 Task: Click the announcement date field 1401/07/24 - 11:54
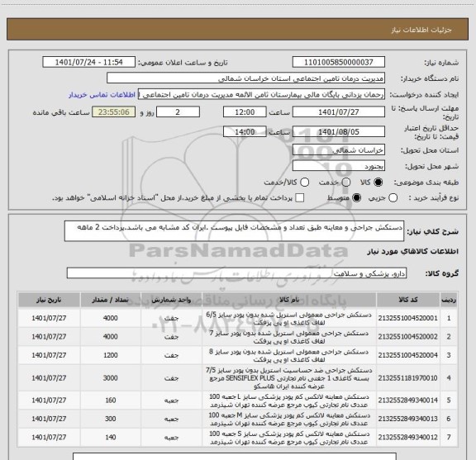coord(88,62)
